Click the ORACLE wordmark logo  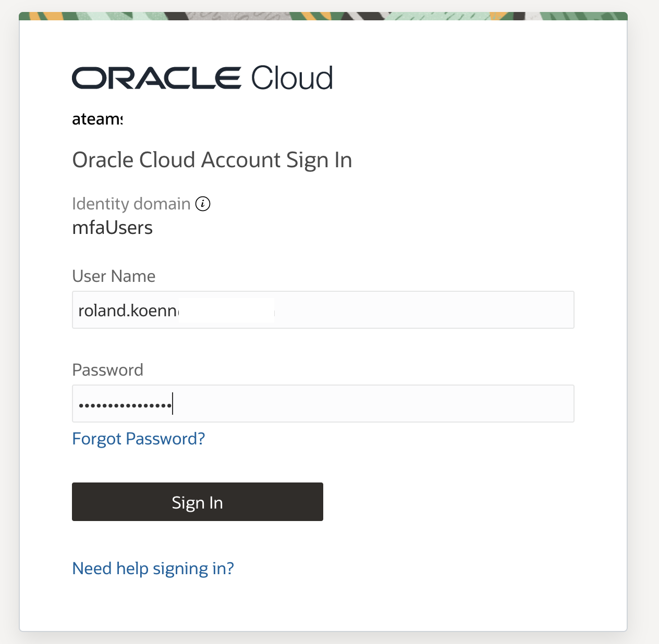pos(156,78)
